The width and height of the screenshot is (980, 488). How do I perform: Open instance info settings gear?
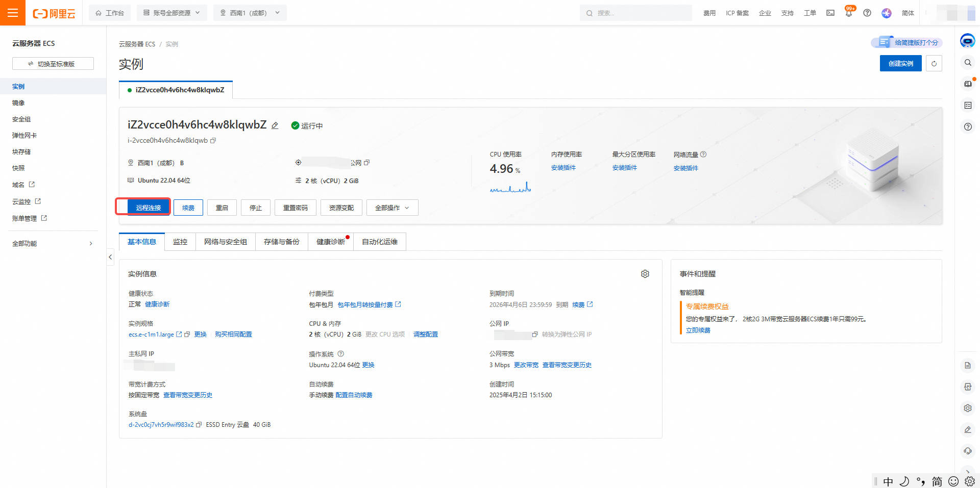[645, 274]
